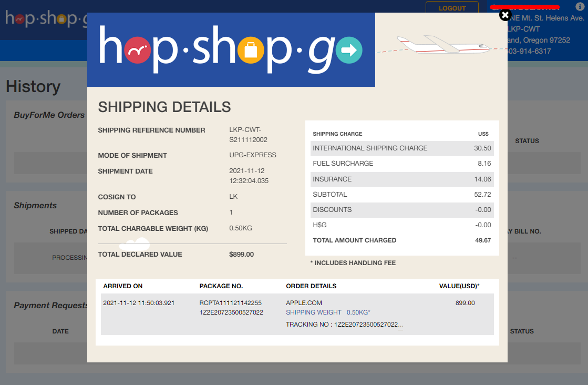Click the info icon in top-right corner
The width and height of the screenshot is (588, 385).
580,6
